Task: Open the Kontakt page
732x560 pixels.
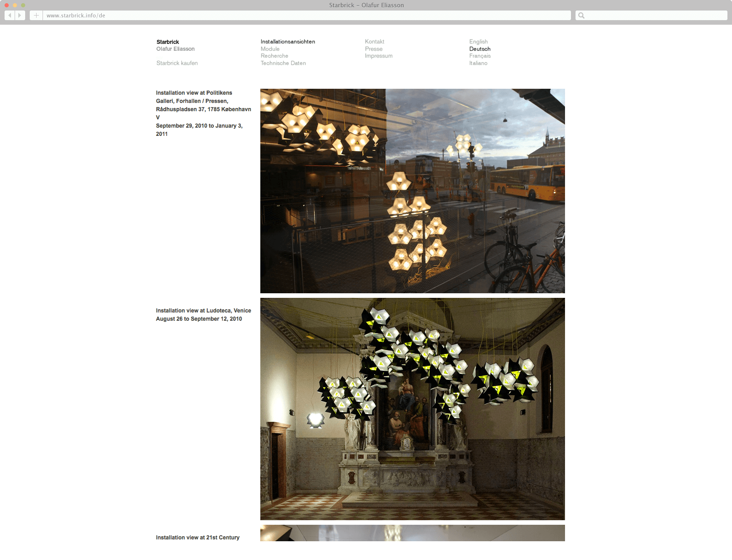Action: pyautogui.click(x=375, y=42)
